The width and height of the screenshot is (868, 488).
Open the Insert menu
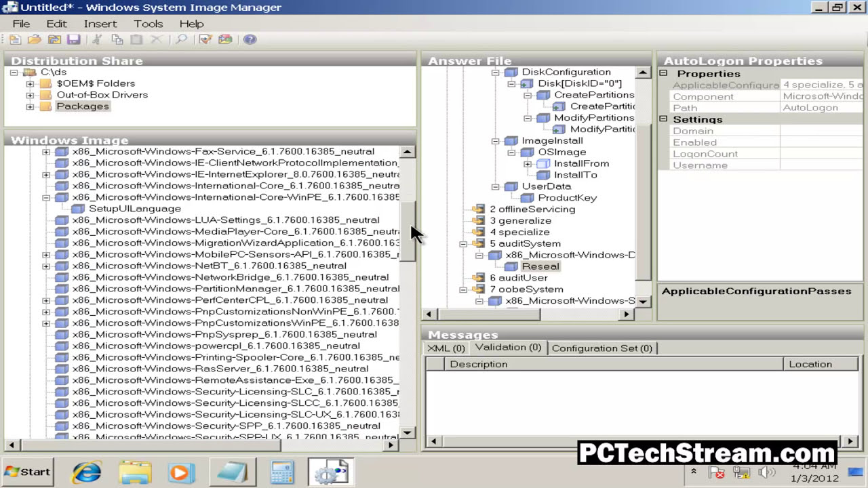tap(100, 24)
